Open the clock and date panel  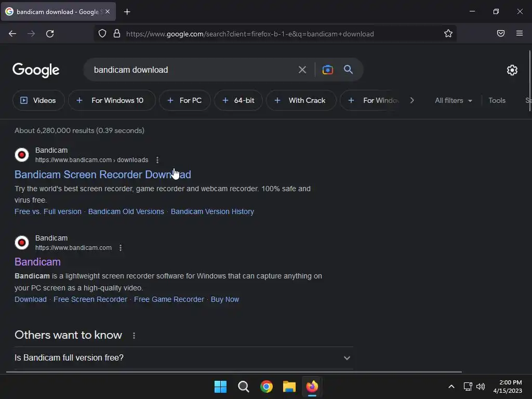click(508, 387)
